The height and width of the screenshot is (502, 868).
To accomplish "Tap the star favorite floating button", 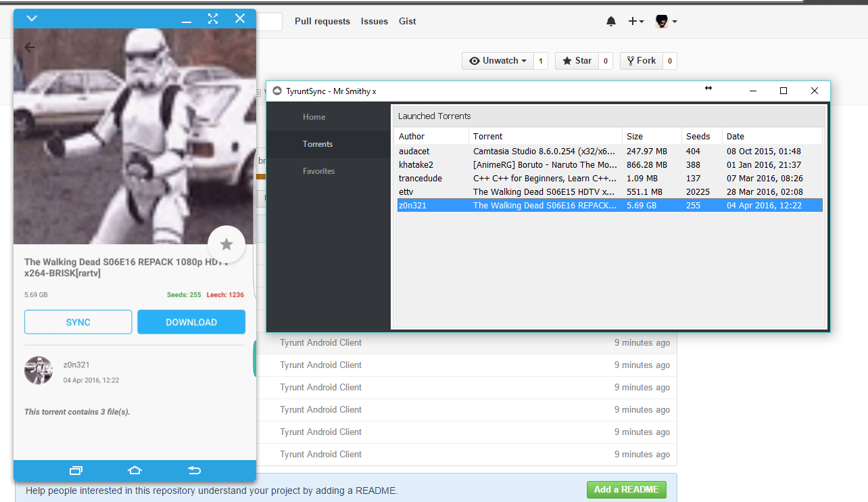I will point(226,244).
